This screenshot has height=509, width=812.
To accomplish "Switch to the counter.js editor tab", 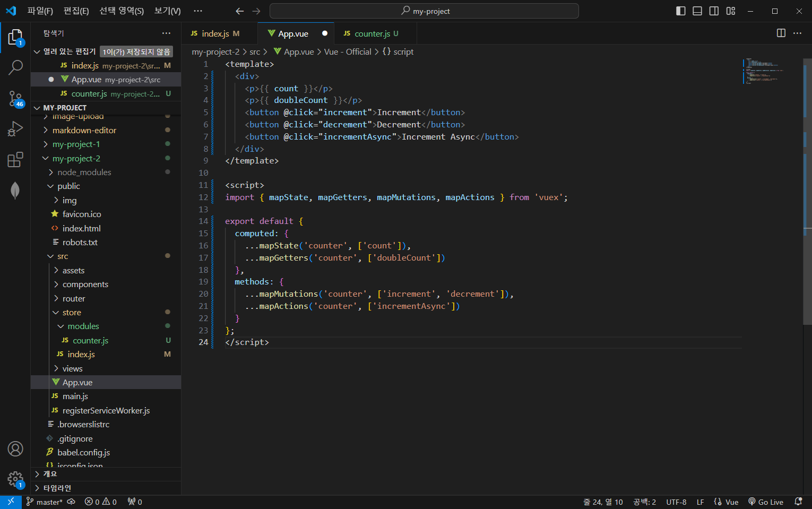I will click(372, 34).
